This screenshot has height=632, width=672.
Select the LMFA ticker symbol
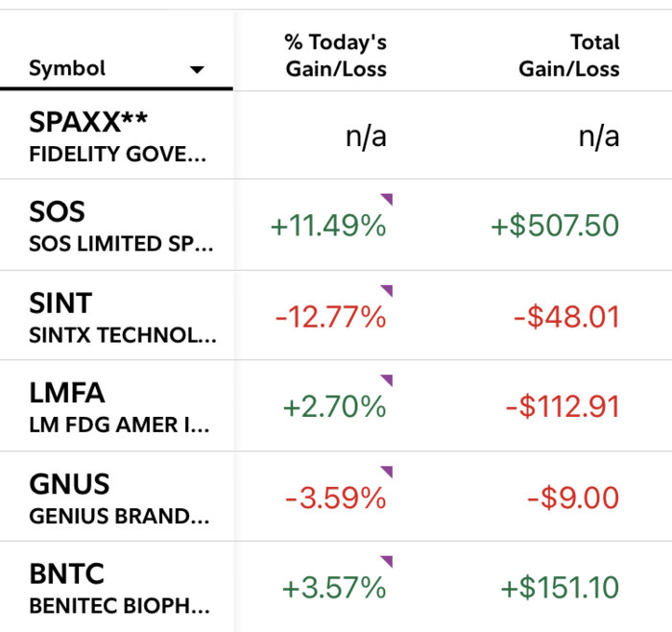point(67,393)
